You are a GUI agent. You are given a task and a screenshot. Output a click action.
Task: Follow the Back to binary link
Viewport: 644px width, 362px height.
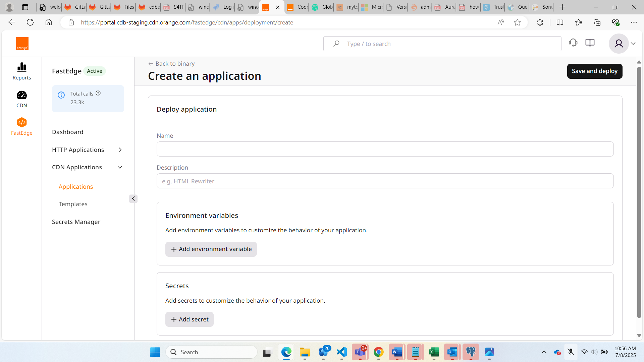[x=171, y=64]
